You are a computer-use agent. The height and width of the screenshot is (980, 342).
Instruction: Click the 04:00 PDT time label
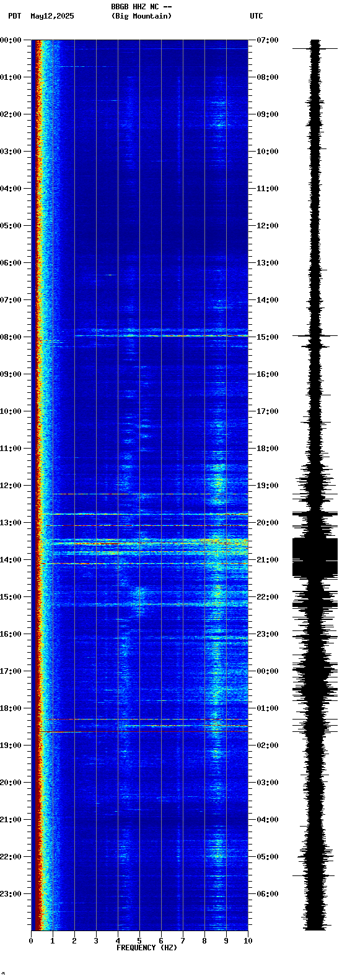pos(11,189)
